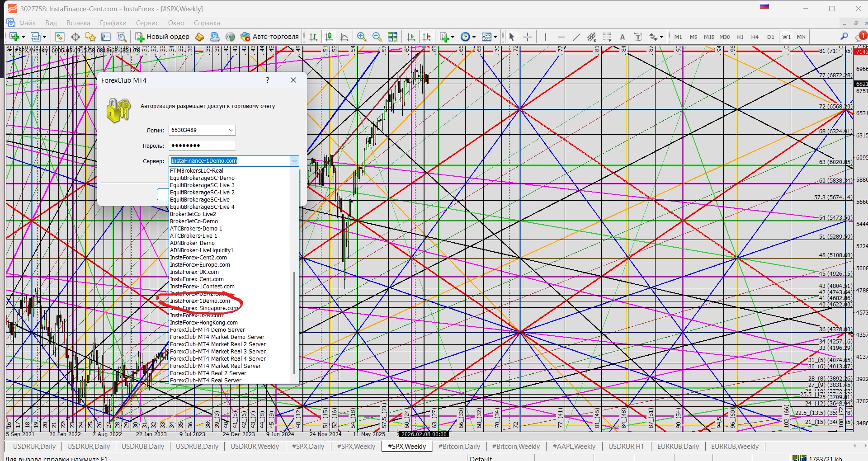Pick the text label tool
The image size is (868, 461).
(x=623, y=37)
